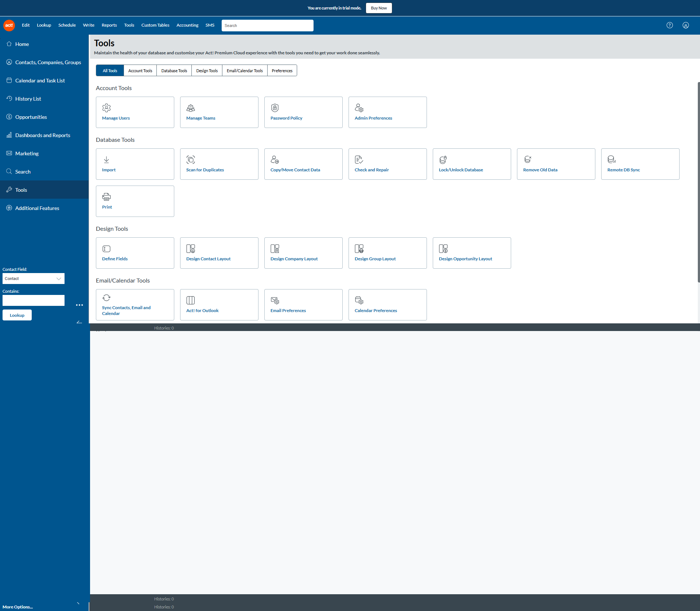Switch to the Database Tools tab
Screen dimensions: 700x611
(174, 71)
